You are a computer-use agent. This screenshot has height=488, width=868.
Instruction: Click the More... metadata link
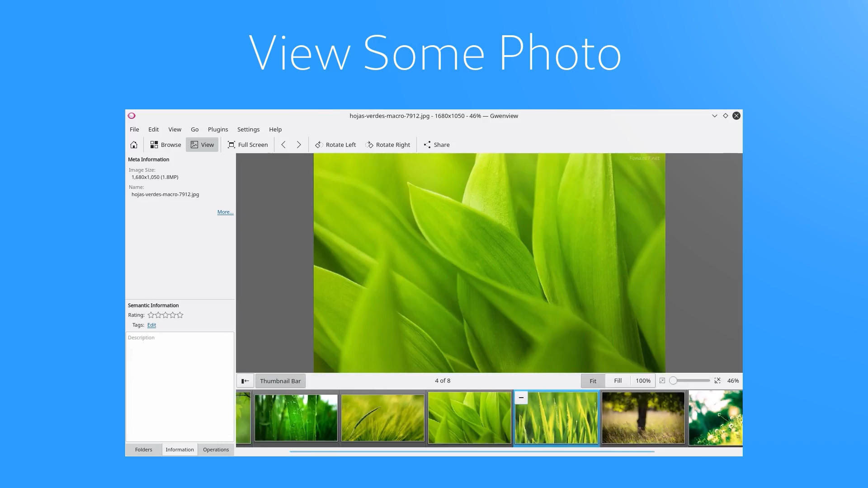coord(225,212)
